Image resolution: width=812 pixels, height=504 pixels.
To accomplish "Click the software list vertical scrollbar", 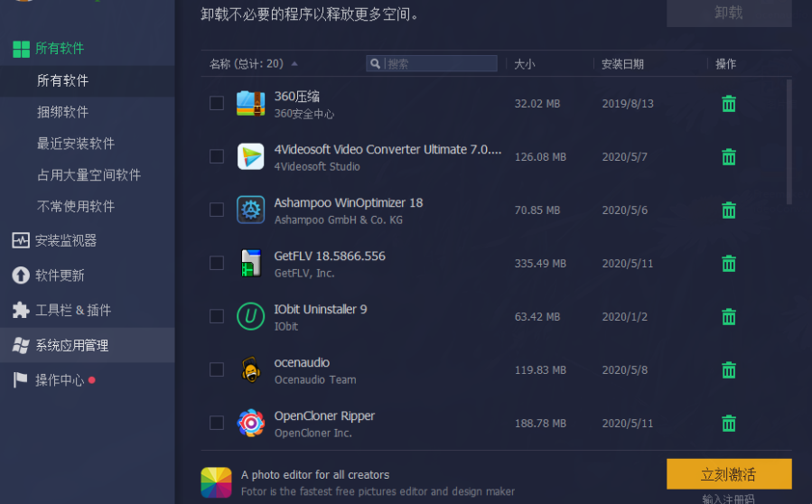I will click(x=789, y=140).
